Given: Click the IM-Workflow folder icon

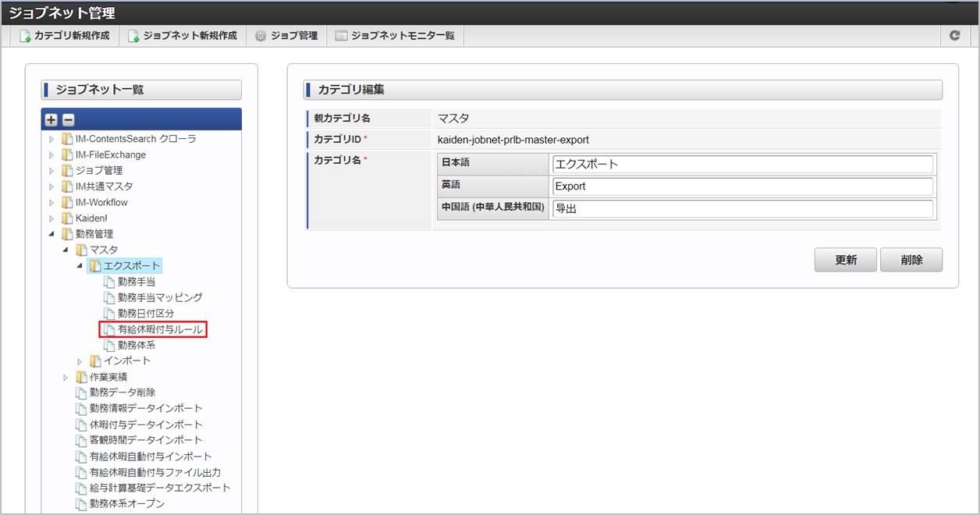Looking at the screenshot, I should click(x=67, y=202).
